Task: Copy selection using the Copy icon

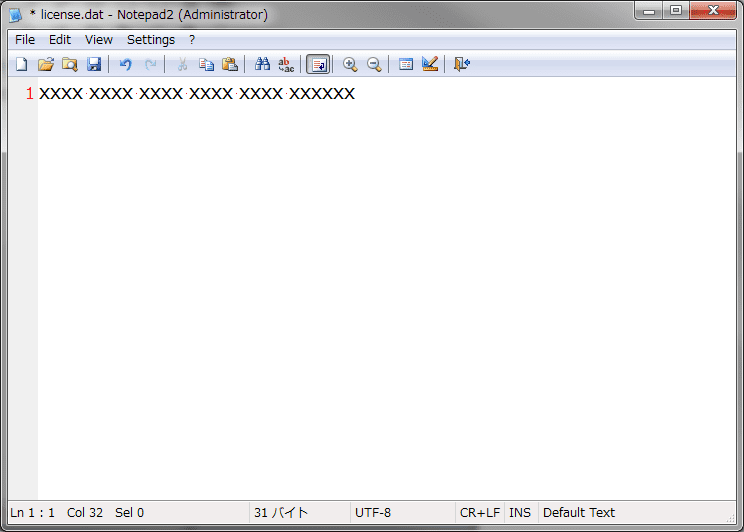Action: tap(206, 64)
